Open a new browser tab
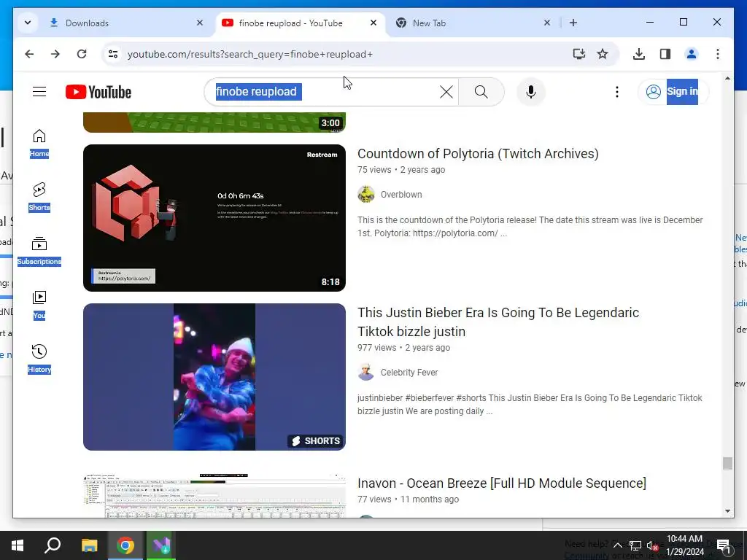 click(573, 23)
